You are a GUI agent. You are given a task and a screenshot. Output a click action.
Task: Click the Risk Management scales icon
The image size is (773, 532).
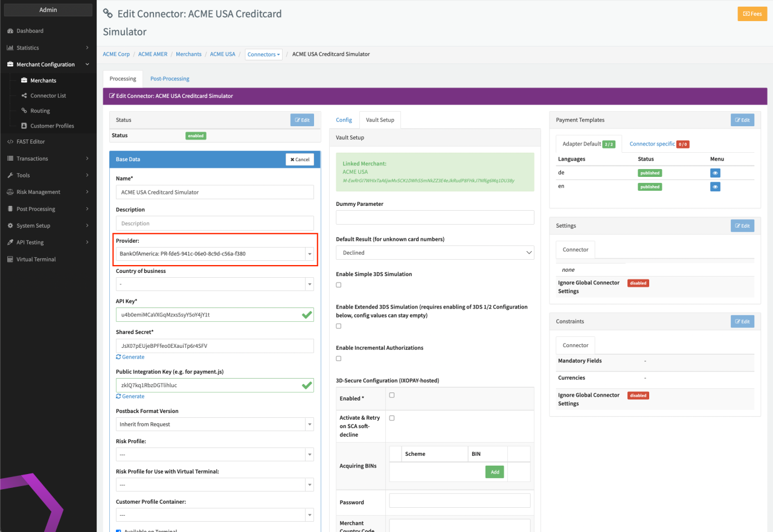10,192
